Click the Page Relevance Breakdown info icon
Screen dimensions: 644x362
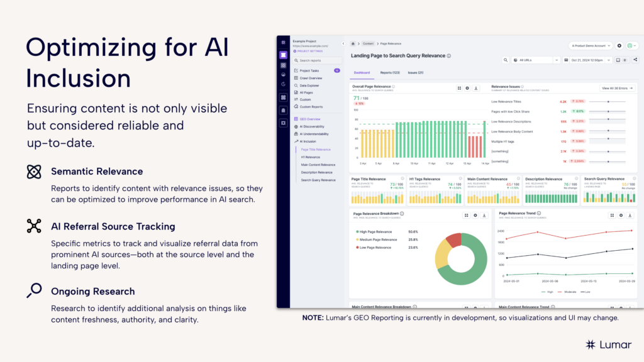pyautogui.click(x=402, y=214)
